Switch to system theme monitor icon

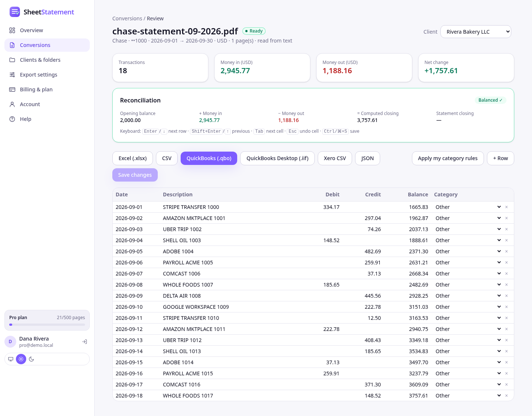[11, 359]
